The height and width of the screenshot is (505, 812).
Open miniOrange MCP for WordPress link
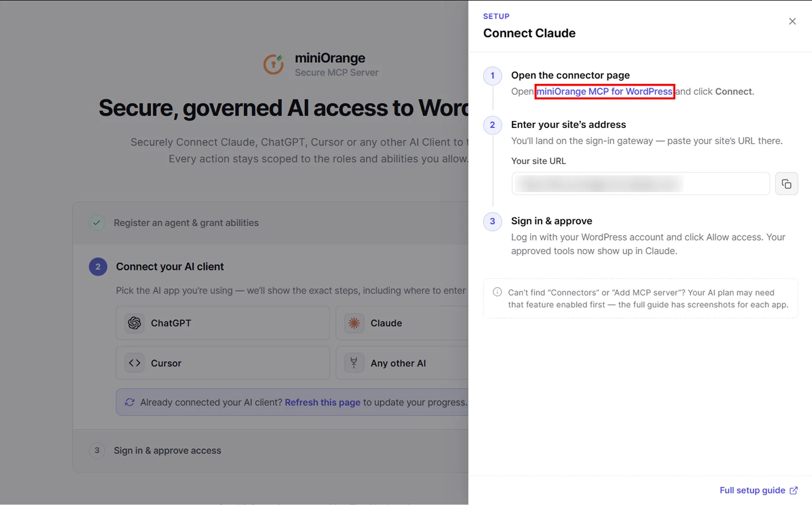point(604,92)
